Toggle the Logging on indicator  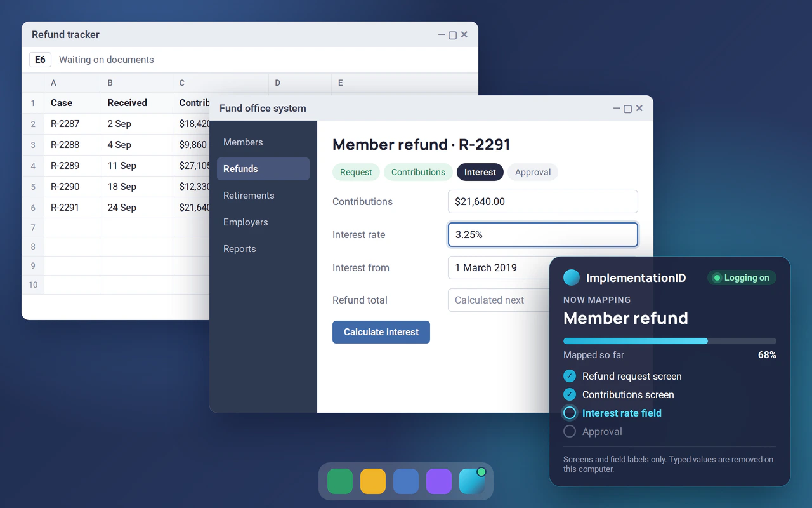(x=742, y=277)
